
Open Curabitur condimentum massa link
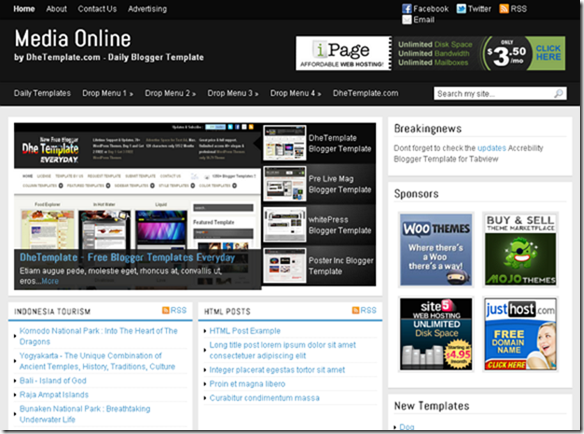click(x=264, y=398)
